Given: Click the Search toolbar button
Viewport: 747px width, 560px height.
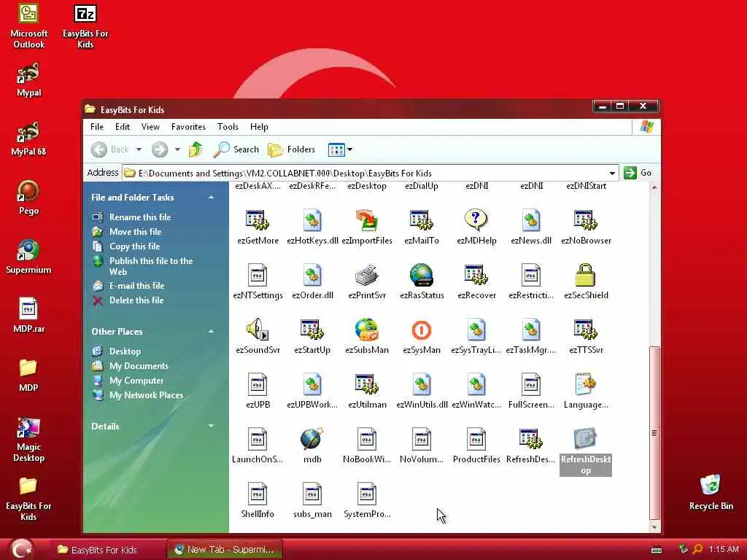Looking at the screenshot, I should coord(236,149).
